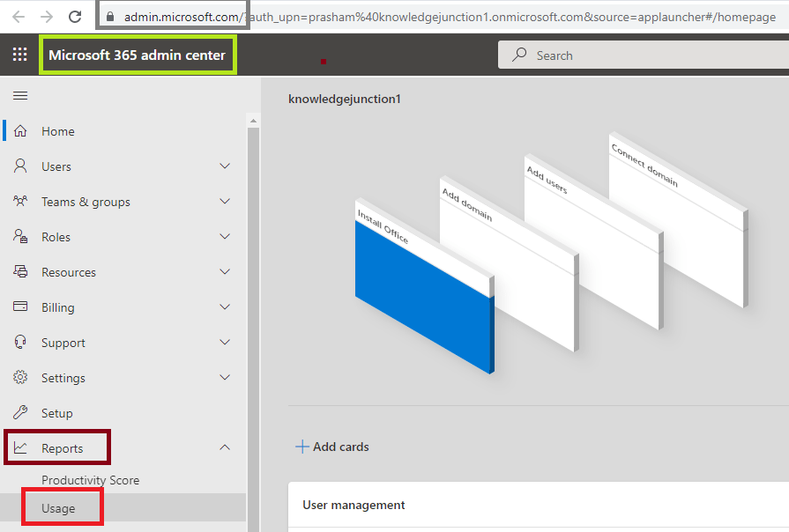The height and width of the screenshot is (532, 789).
Task: Click the Users person icon
Action: (x=20, y=166)
